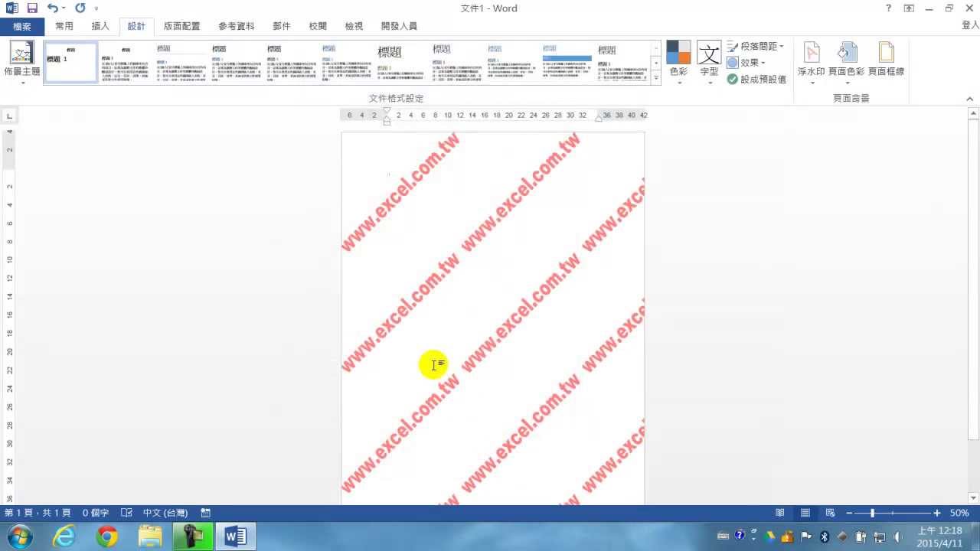Click the tab selector L box on ruler
Screen dimensions: 980x551
pos(9,116)
